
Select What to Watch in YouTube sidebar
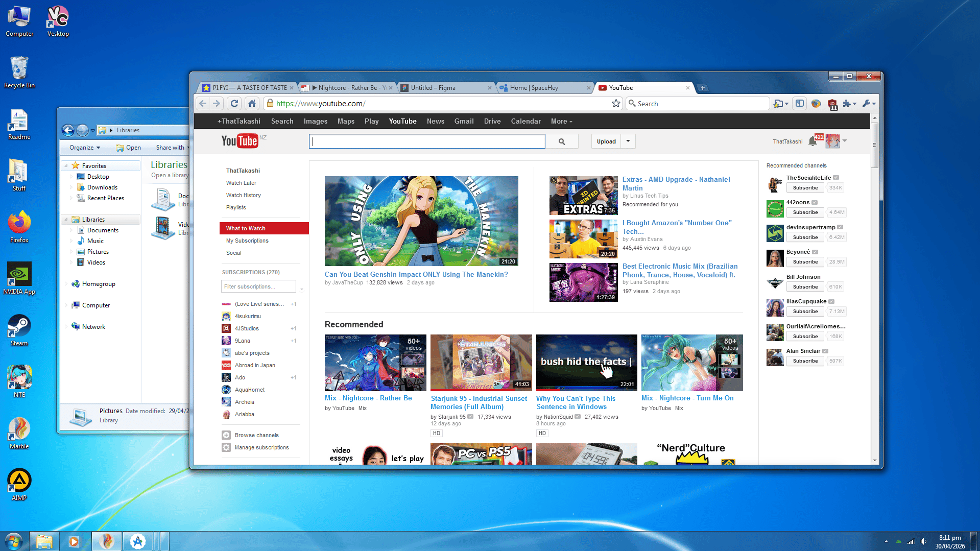point(264,228)
